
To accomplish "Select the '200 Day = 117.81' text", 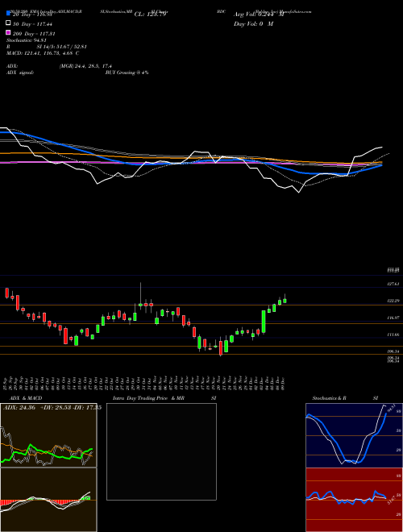I will (x=35, y=34).
